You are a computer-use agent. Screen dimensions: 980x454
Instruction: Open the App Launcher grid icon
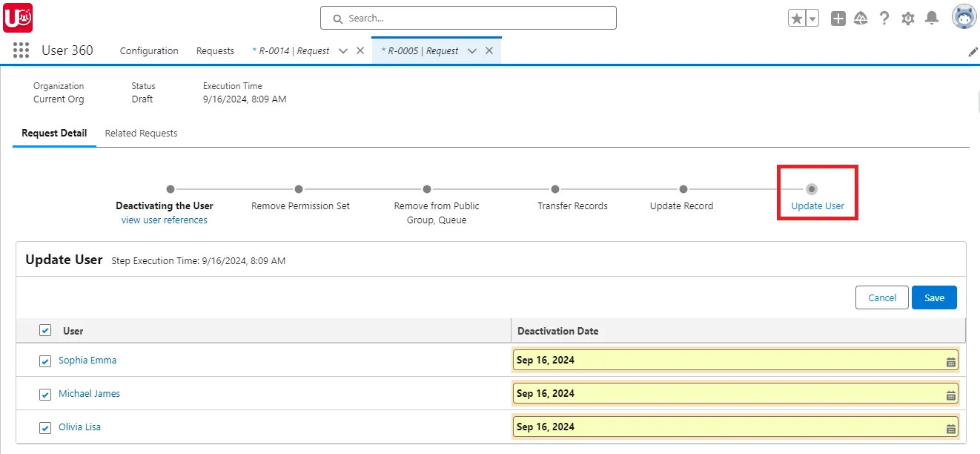(21, 50)
